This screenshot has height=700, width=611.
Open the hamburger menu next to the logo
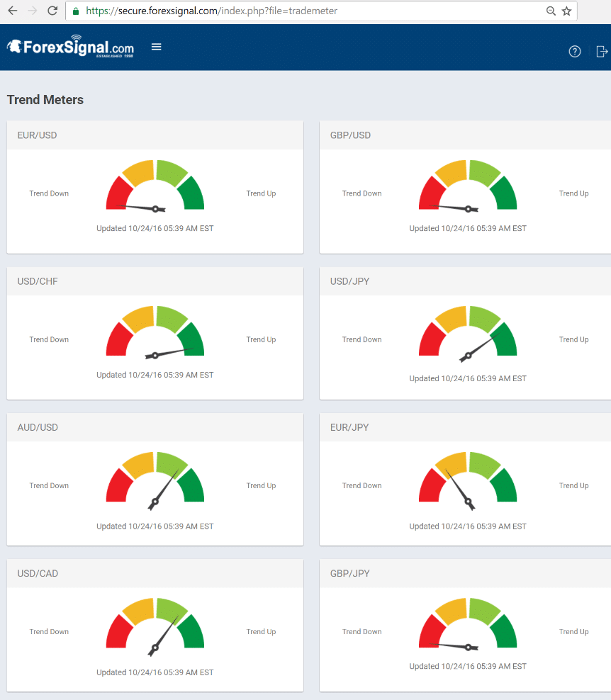click(x=157, y=47)
